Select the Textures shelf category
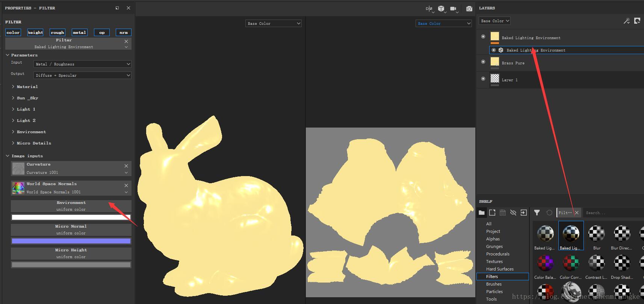This screenshot has width=644, height=304. point(494,261)
